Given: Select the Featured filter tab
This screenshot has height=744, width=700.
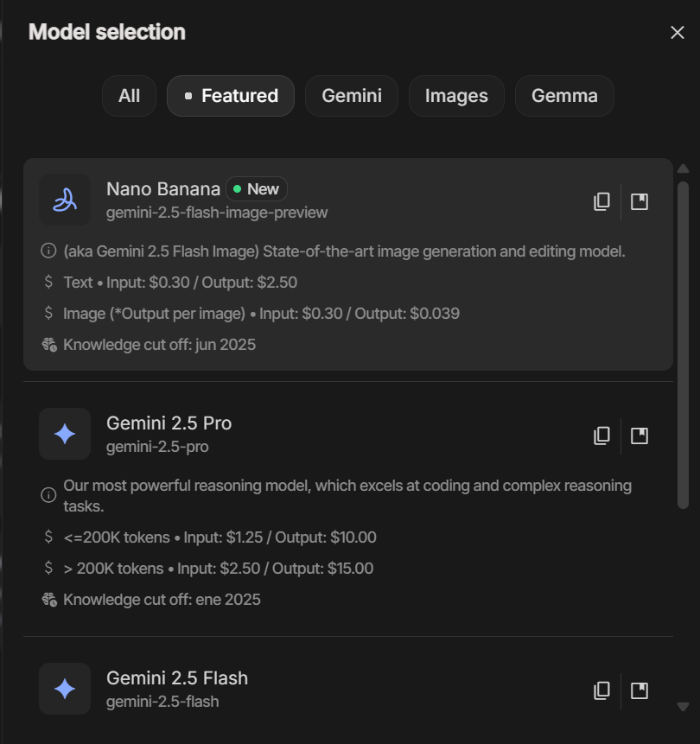Looking at the screenshot, I should point(231,96).
